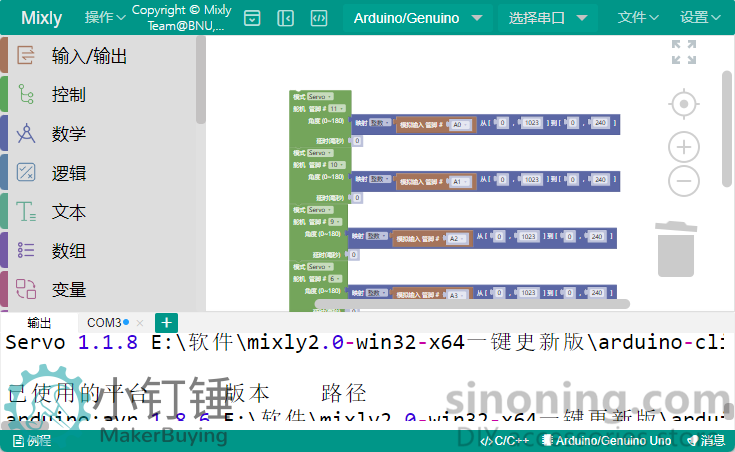Open 取整 dropdown in A1 map block

pos(381,179)
